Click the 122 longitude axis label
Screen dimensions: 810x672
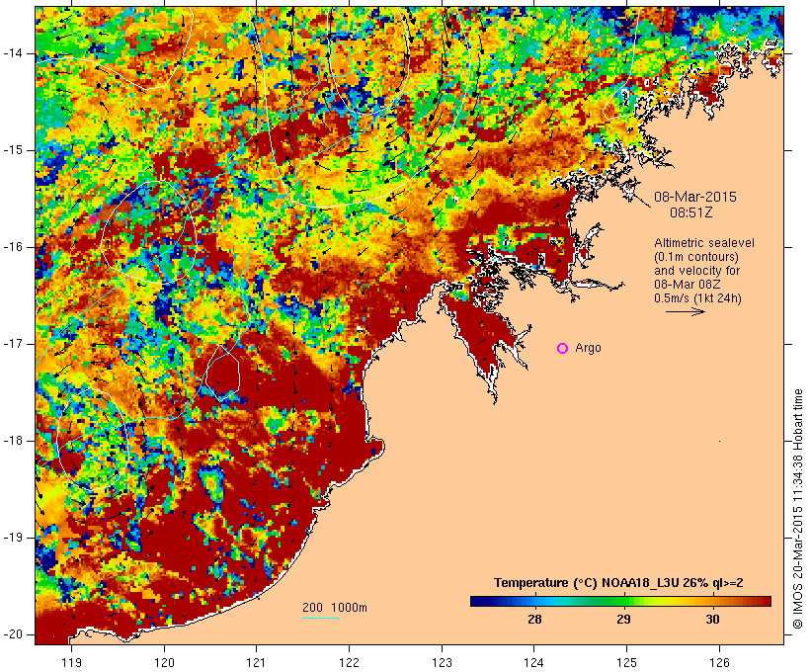click(x=350, y=662)
